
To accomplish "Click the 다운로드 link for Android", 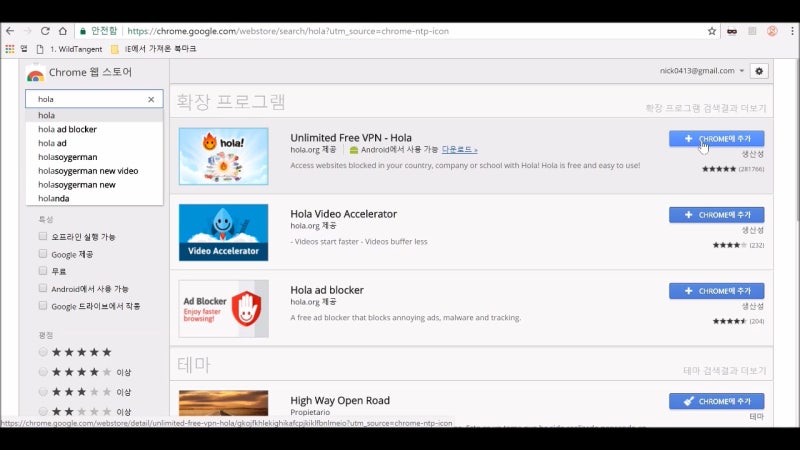I will coord(459,149).
